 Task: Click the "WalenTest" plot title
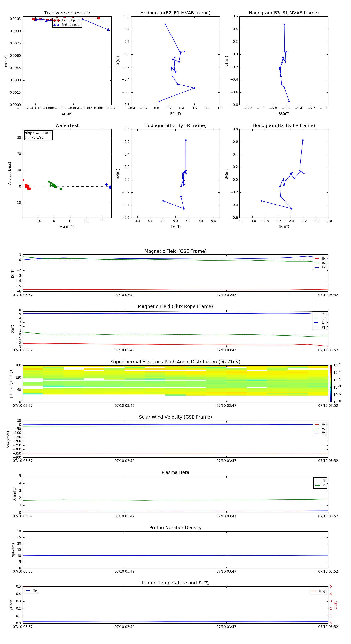67,125
